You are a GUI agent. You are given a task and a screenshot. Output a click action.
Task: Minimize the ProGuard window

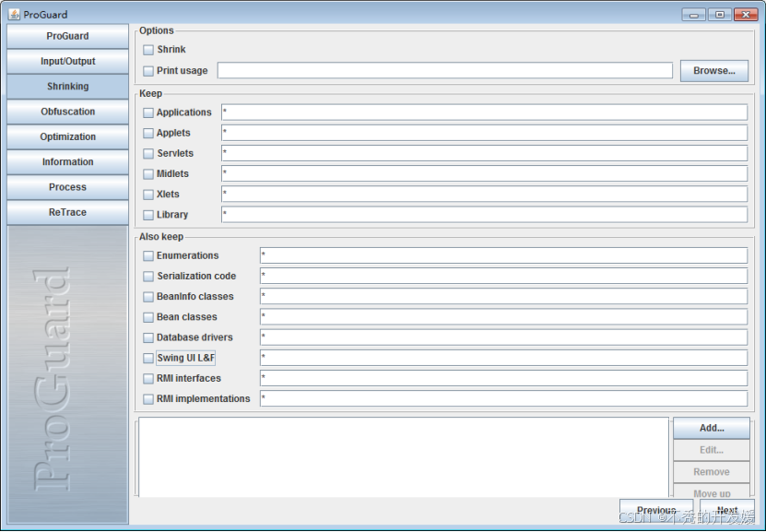[694, 15]
